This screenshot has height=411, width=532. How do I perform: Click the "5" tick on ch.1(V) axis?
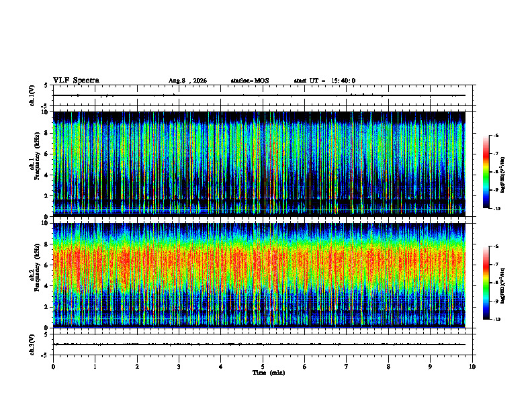point(46,85)
